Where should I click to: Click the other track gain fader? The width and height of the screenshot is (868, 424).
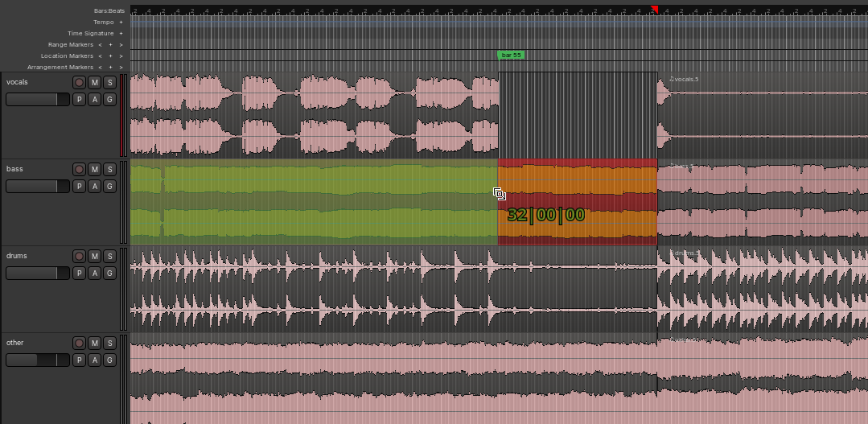coord(38,360)
